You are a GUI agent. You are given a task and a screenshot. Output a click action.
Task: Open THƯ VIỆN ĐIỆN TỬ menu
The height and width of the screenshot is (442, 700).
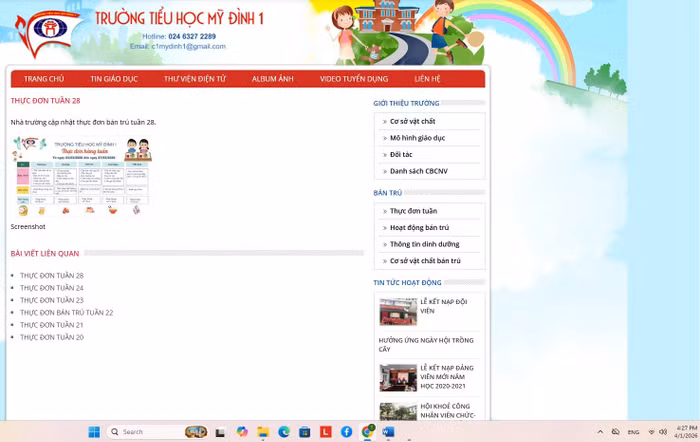tap(195, 79)
